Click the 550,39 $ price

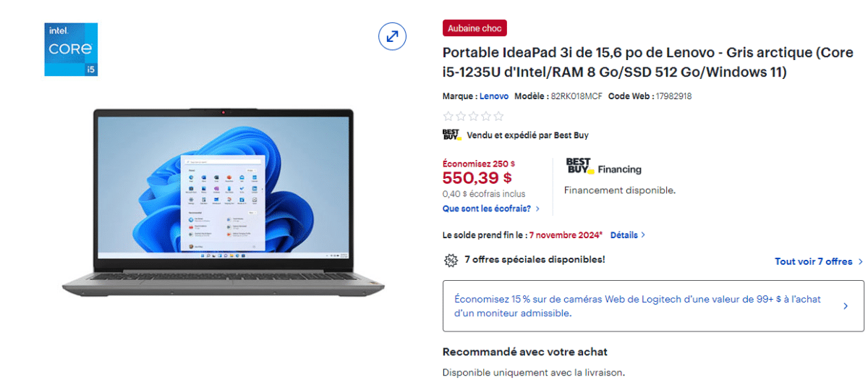[477, 178]
